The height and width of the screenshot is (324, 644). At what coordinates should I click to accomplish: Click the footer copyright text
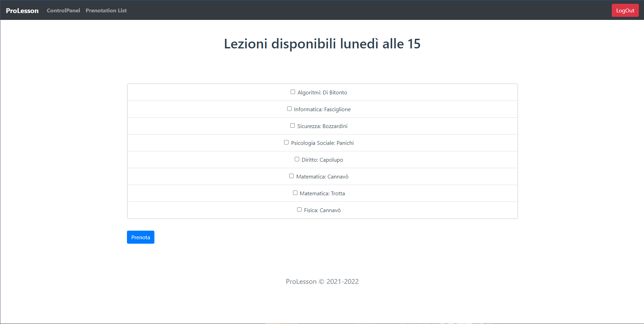(322, 281)
